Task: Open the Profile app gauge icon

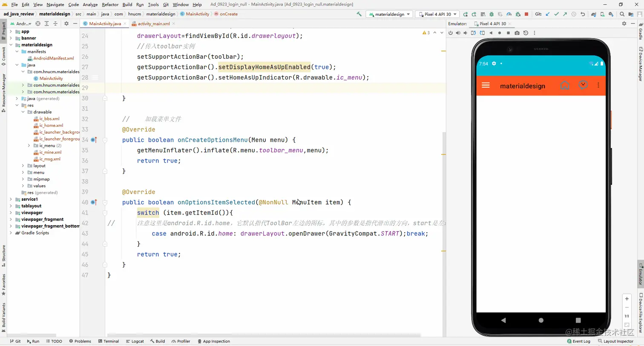Action: (509, 14)
